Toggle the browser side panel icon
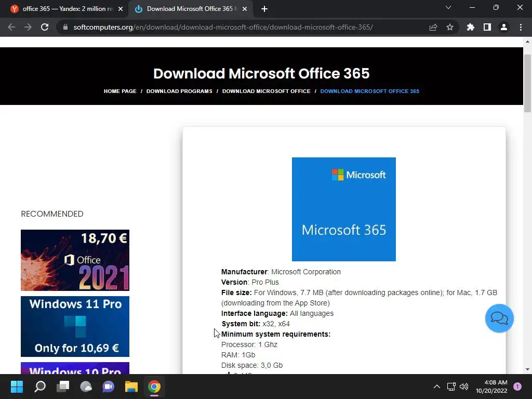 click(x=487, y=27)
